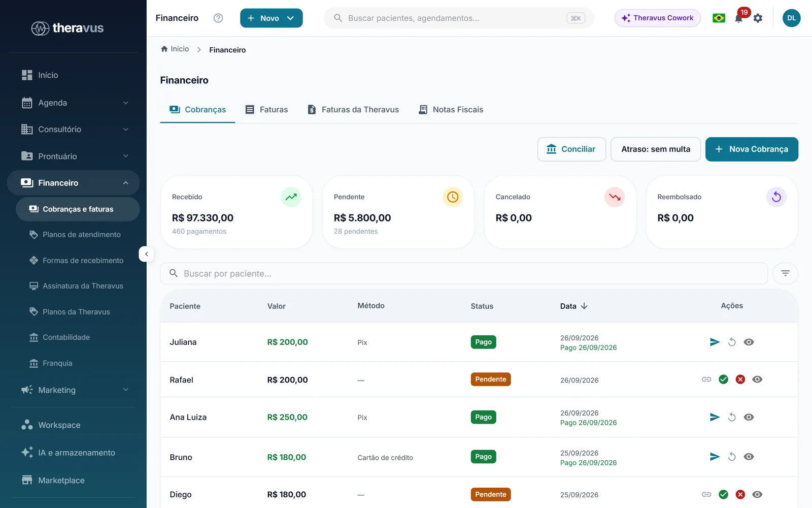This screenshot has height=508, width=812.
Task: Send Juliana's charge with paper plane icon
Action: tap(715, 342)
